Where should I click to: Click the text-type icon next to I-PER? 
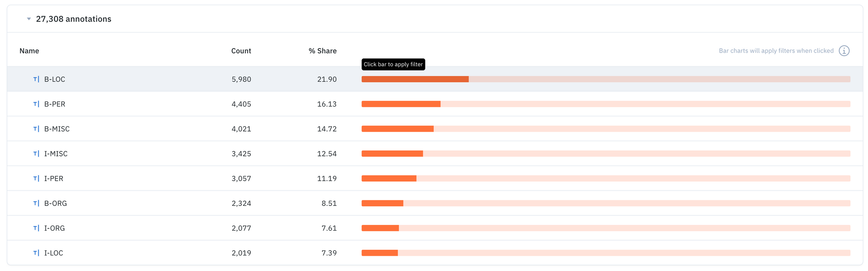[36, 178]
